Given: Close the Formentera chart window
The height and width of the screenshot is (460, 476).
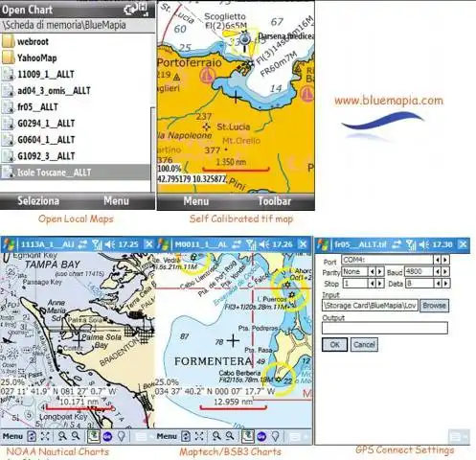Looking at the screenshot, I should tap(304, 244).
